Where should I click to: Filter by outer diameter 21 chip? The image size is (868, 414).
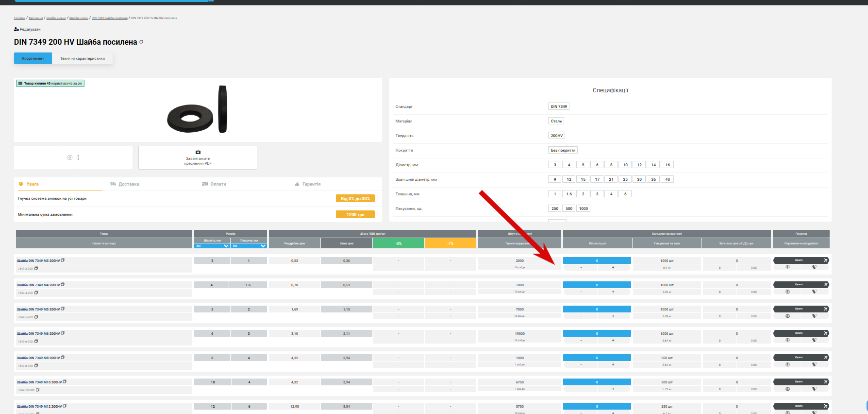(611, 179)
